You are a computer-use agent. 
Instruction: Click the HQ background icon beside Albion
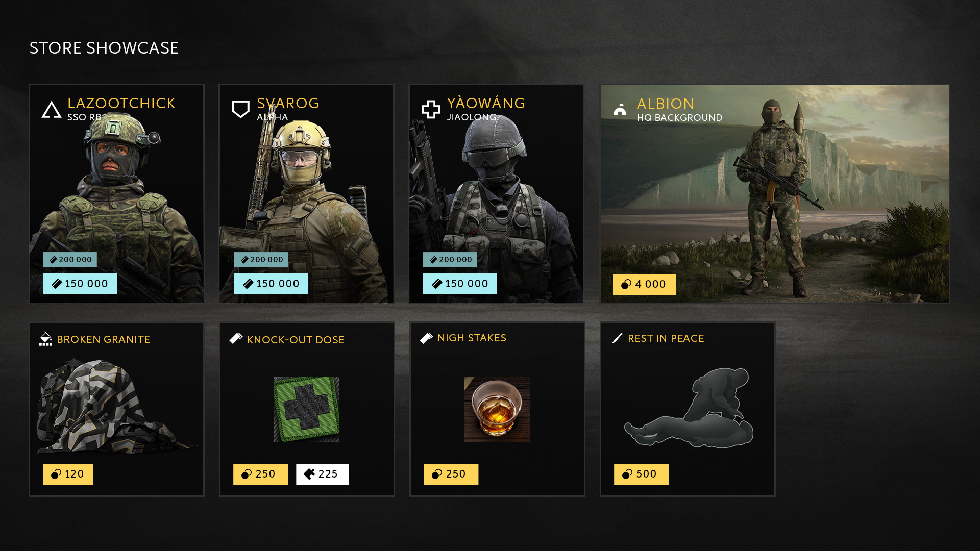pyautogui.click(x=620, y=109)
